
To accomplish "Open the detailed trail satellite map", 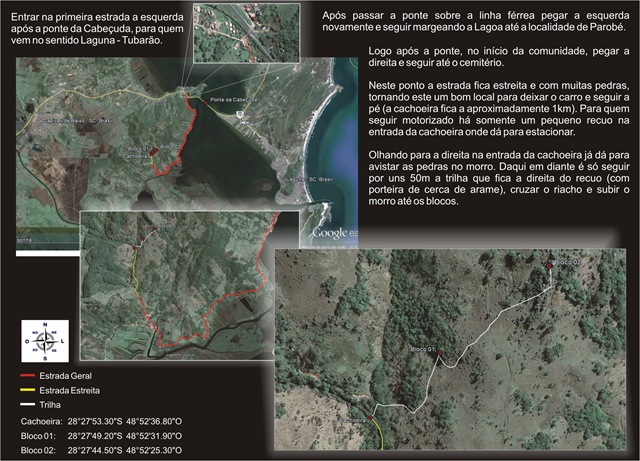I will point(450,350).
